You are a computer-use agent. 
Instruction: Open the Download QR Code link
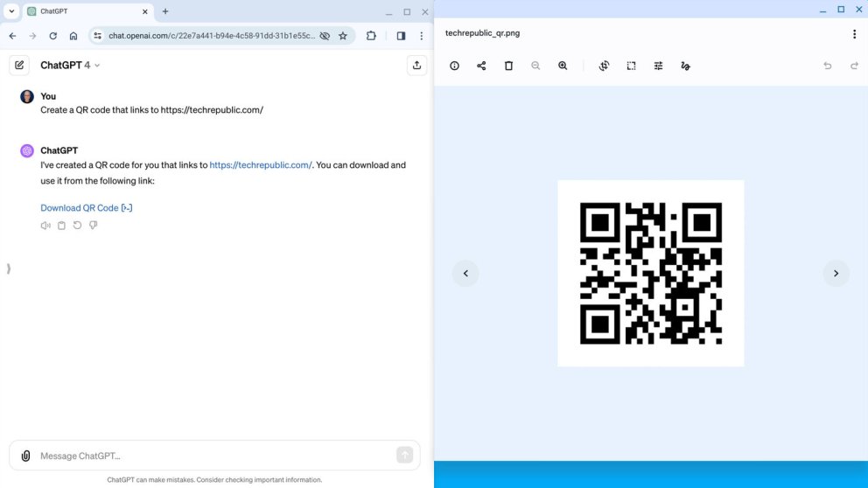(87, 208)
